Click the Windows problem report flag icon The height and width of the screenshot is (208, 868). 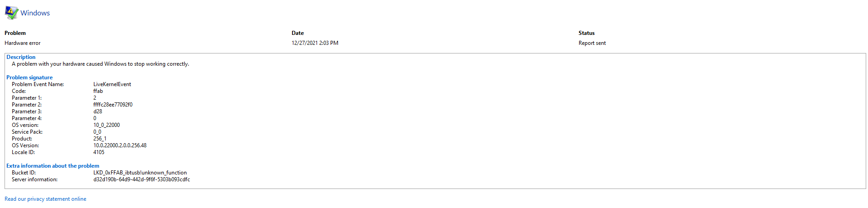(11, 13)
